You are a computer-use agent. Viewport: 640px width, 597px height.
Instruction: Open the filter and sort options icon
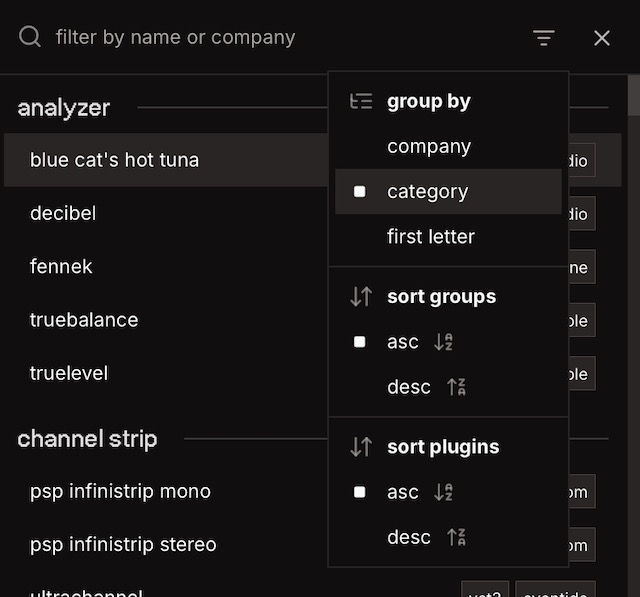pyautogui.click(x=543, y=38)
